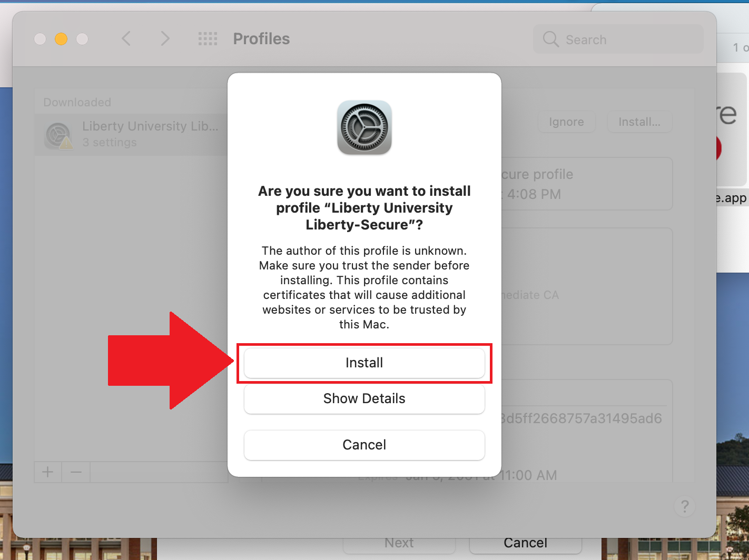
Task: Click the bottom Cancel button behind the window
Action: (x=525, y=543)
